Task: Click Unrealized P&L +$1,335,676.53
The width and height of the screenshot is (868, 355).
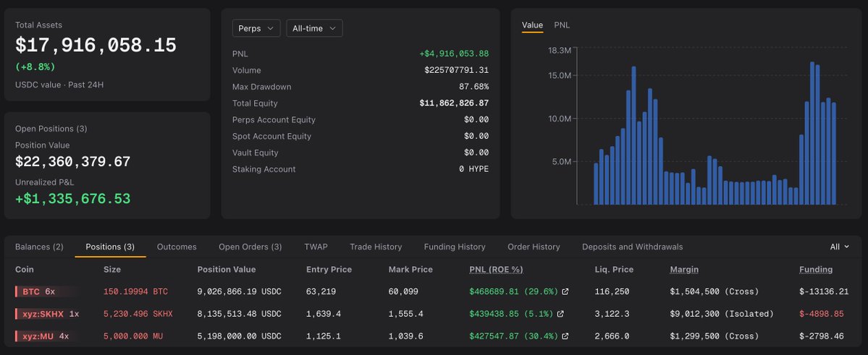Action: tap(73, 199)
